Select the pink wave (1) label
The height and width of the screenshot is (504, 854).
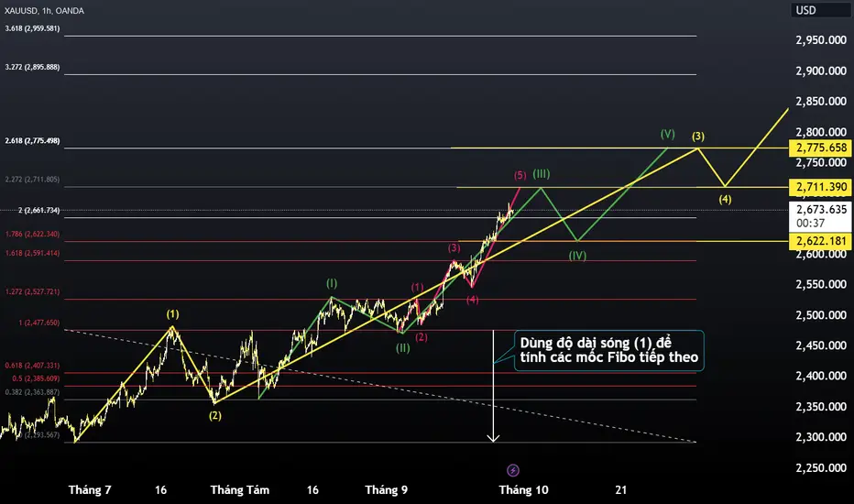click(x=417, y=287)
